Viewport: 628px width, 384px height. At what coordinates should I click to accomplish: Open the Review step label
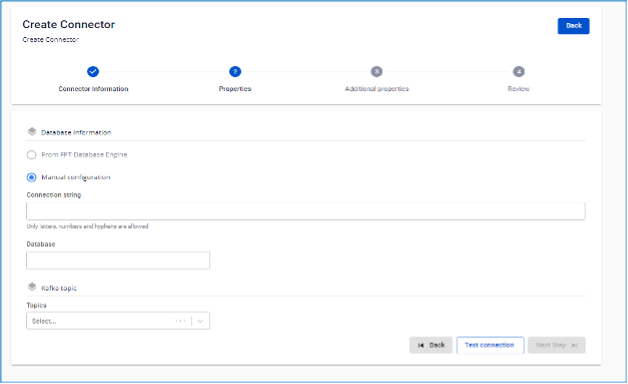[x=519, y=89]
